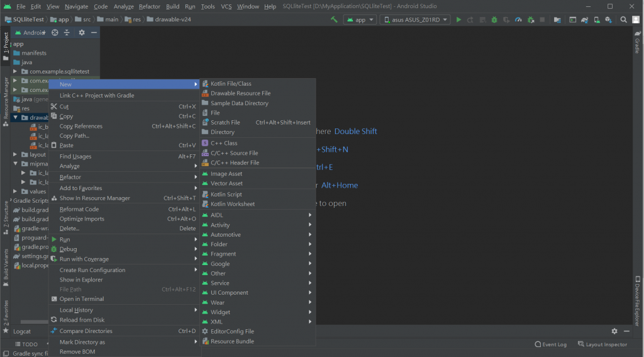The image size is (644, 357).
Task: Select Resource Bundle in New submenu
Action: click(257, 341)
